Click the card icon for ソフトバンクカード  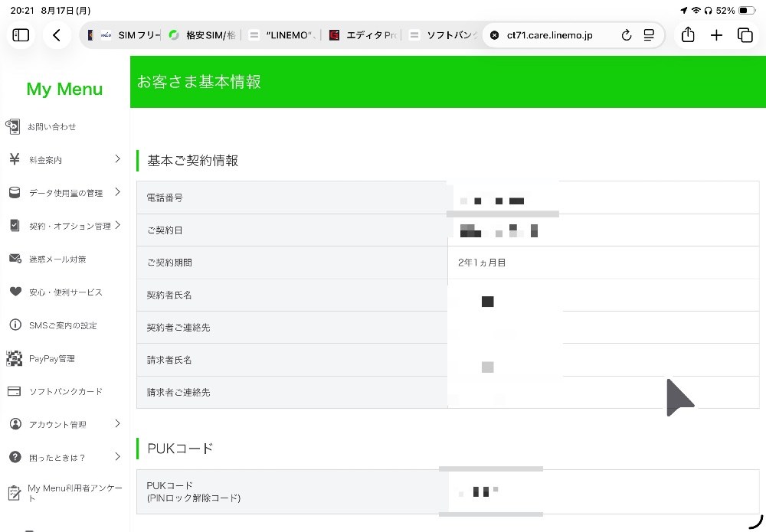(14, 391)
